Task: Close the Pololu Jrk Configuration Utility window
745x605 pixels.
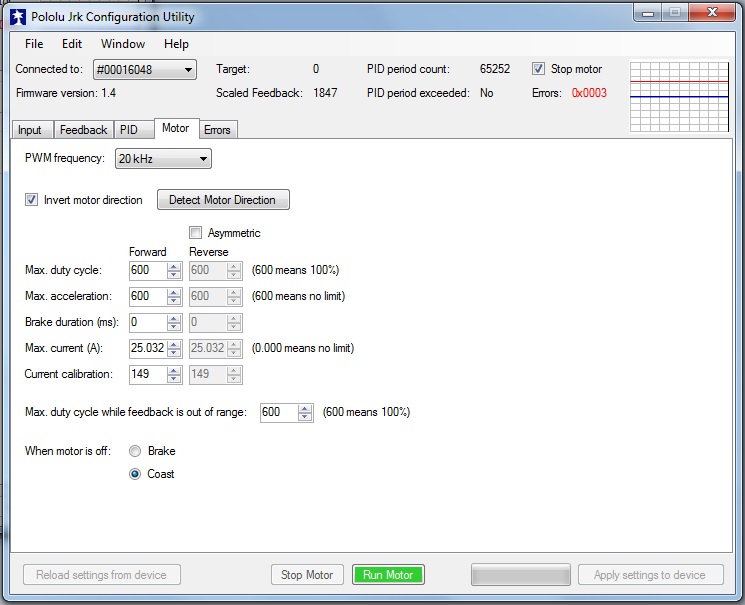Action: coord(712,12)
